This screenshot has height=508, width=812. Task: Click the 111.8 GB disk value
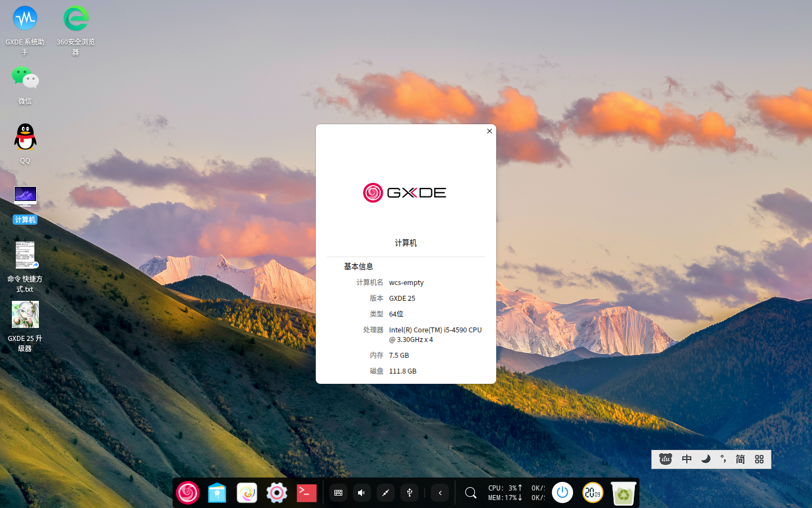pyautogui.click(x=403, y=371)
